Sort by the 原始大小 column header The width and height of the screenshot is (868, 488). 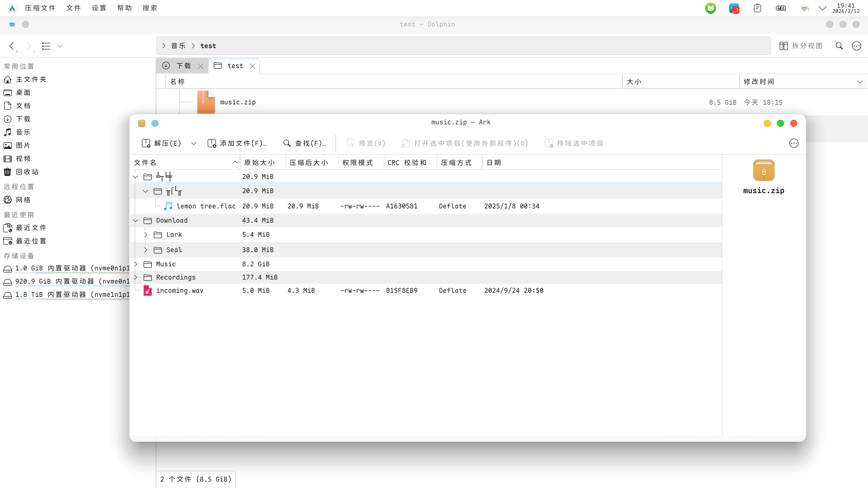click(259, 163)
